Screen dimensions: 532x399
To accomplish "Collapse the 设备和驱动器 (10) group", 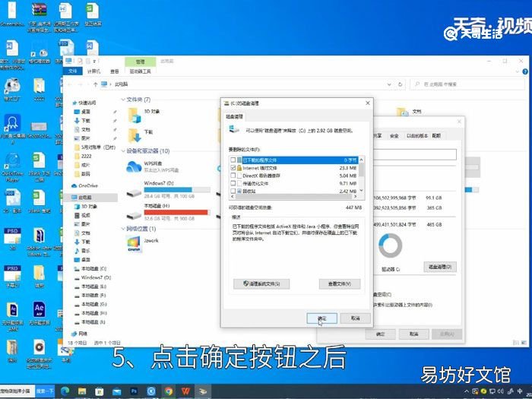I will click(123, 150).
